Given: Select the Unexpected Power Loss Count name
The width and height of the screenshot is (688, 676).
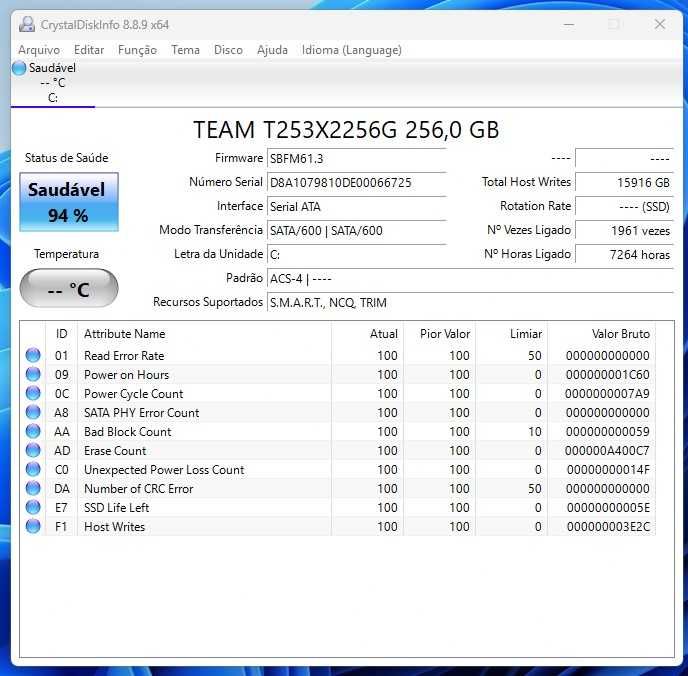Looking at the screenshot, I should (164, 469).
